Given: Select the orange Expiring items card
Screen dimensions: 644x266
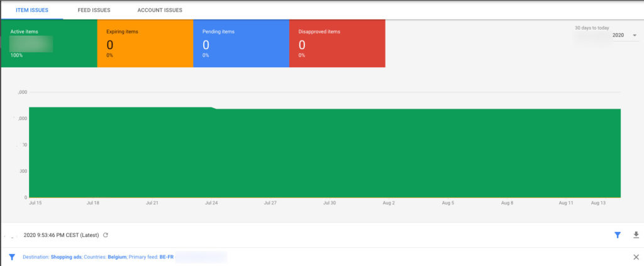Looking at the screenshot, I should point(145,43).
